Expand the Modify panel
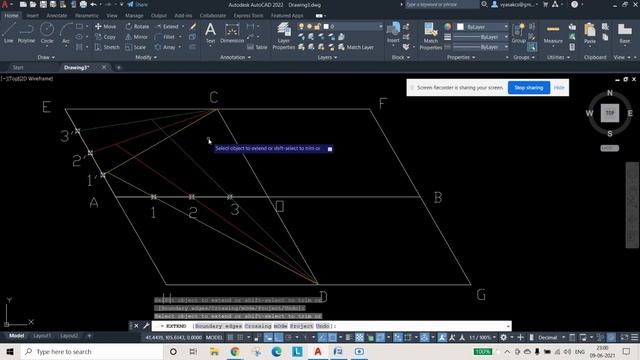 146,58
